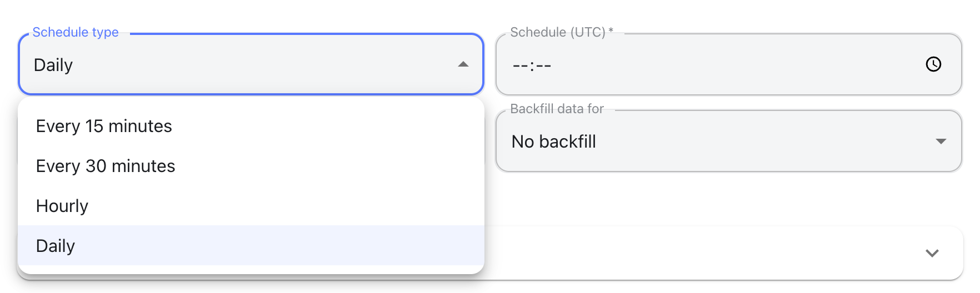
Task: Click the Backfill data dropdown arrow
Action: (x=941, y=142)
